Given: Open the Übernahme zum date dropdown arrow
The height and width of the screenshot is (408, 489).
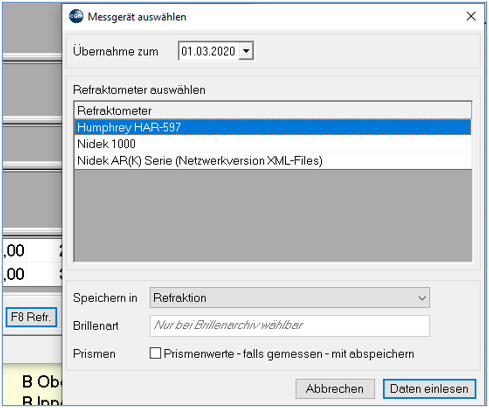Looking at the screenshot, I should (x=246, y=51).
